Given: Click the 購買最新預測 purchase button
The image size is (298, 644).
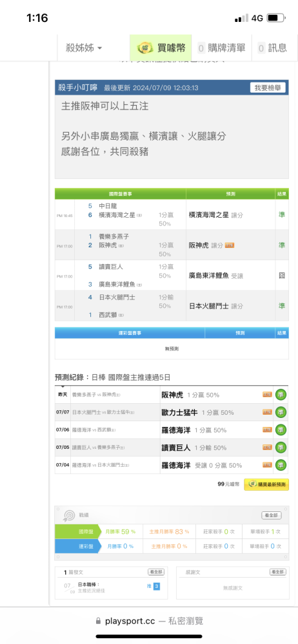Looking at the screenshot, I should [266, 484].
